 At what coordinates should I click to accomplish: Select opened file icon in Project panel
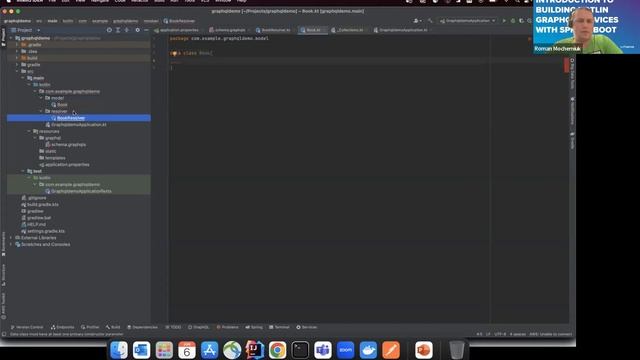coord(109,30)
